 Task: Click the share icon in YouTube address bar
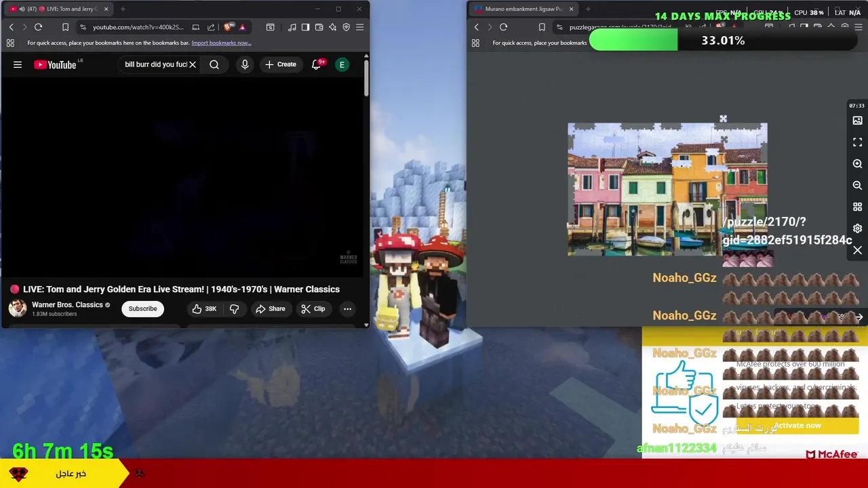click(211, 27)
